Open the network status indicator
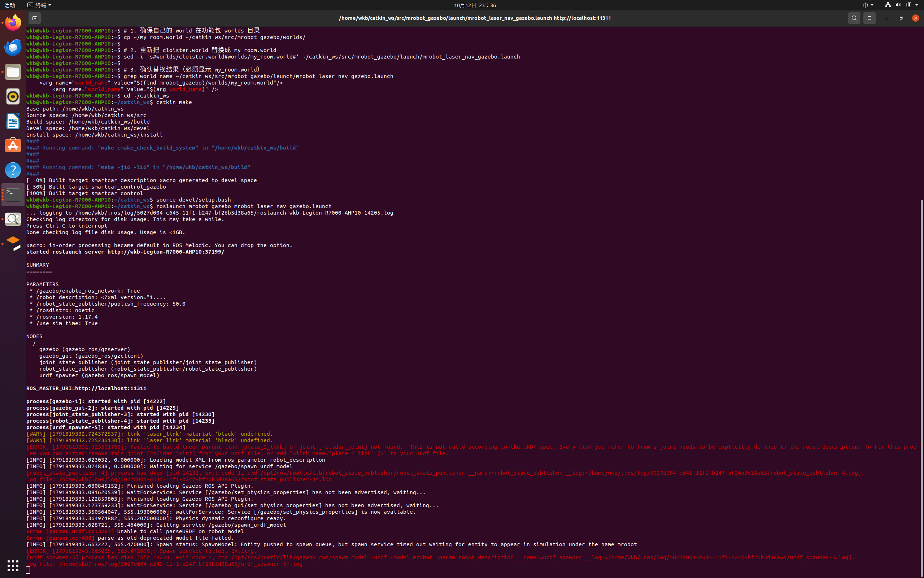The width and height of the screenshot is (924, 578). 888,5
